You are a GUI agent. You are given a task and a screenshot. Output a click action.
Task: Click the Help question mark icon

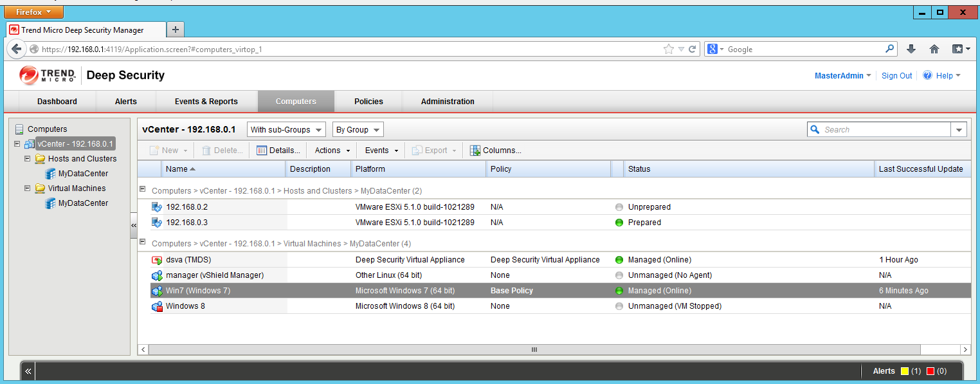click(927, 75)
